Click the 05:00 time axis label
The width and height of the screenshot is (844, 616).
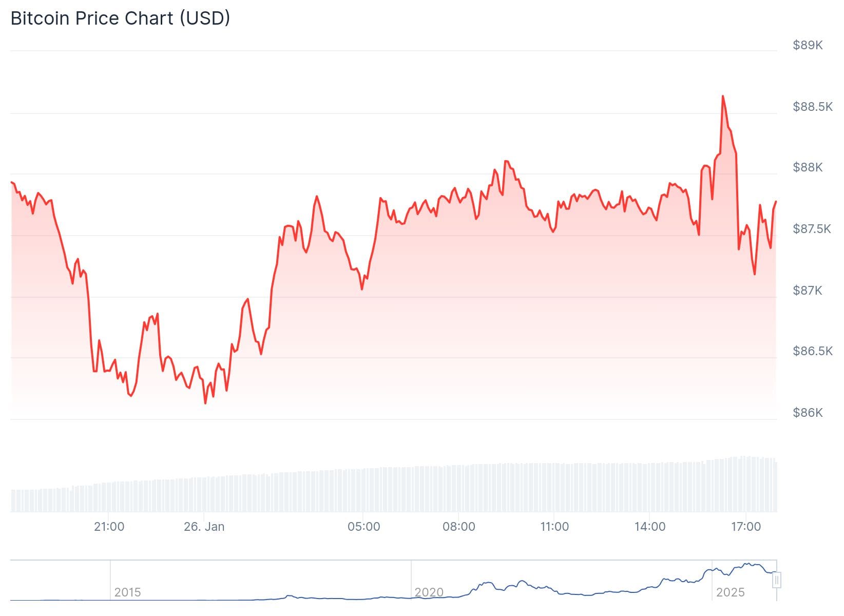pos(363,527)
